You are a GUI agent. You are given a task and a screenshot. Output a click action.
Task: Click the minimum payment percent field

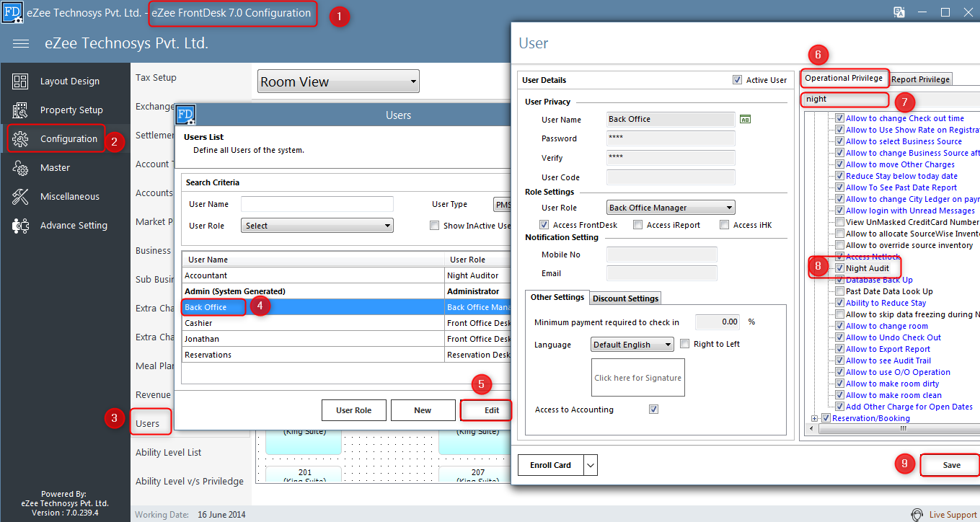tap(718, 322)
